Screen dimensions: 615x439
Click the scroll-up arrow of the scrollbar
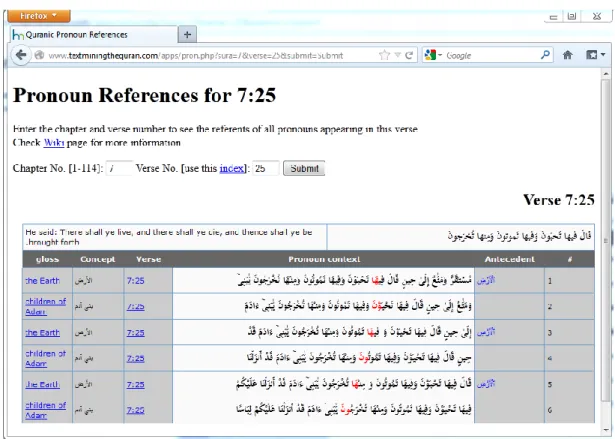606,73
